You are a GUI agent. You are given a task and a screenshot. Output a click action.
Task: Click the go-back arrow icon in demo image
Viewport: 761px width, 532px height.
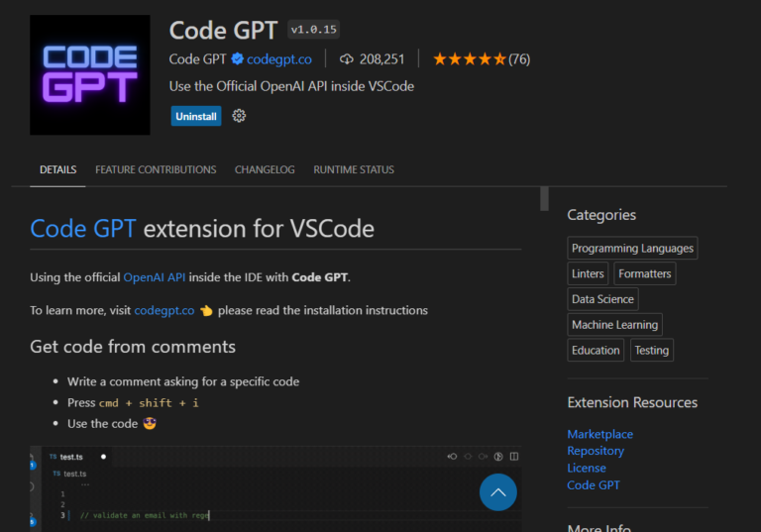click(452, 457)
